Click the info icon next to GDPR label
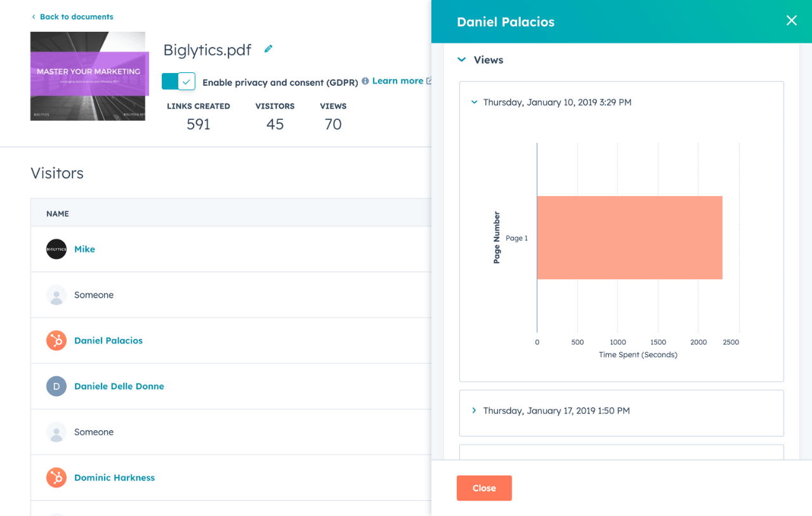The image size is (812, 516). click(365, 81)
